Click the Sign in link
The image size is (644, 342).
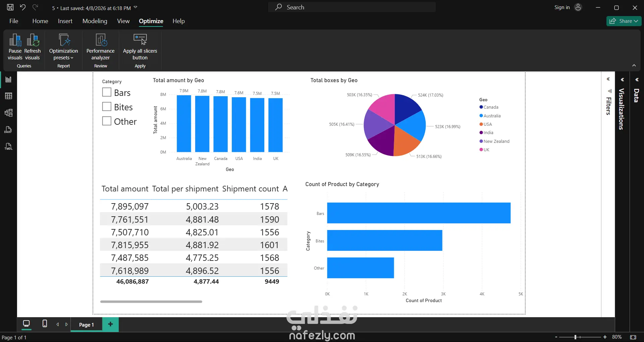coord(562,7)
